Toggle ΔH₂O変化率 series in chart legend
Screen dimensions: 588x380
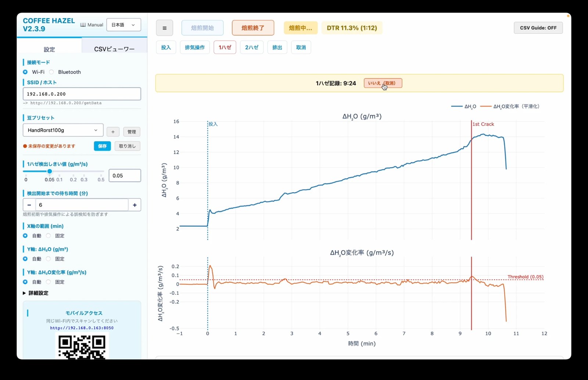point(510,107)
